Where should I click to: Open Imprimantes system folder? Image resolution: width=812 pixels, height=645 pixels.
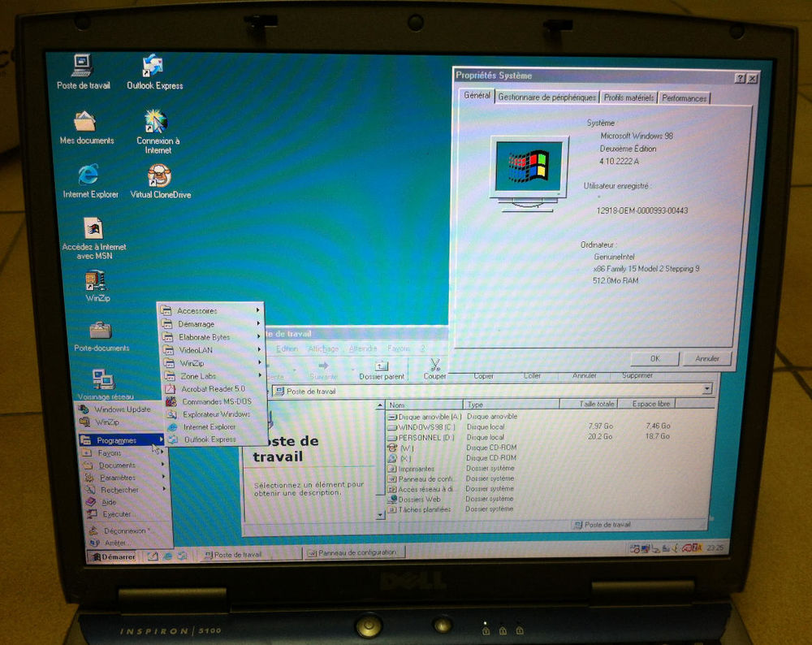pos(411,469)
